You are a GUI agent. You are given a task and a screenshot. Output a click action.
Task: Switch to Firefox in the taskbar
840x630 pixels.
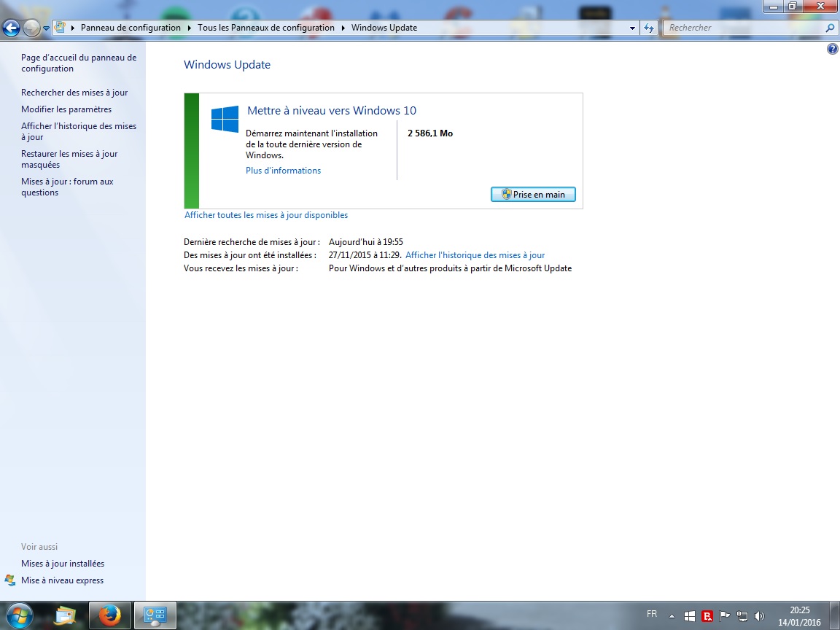[110, 616]
